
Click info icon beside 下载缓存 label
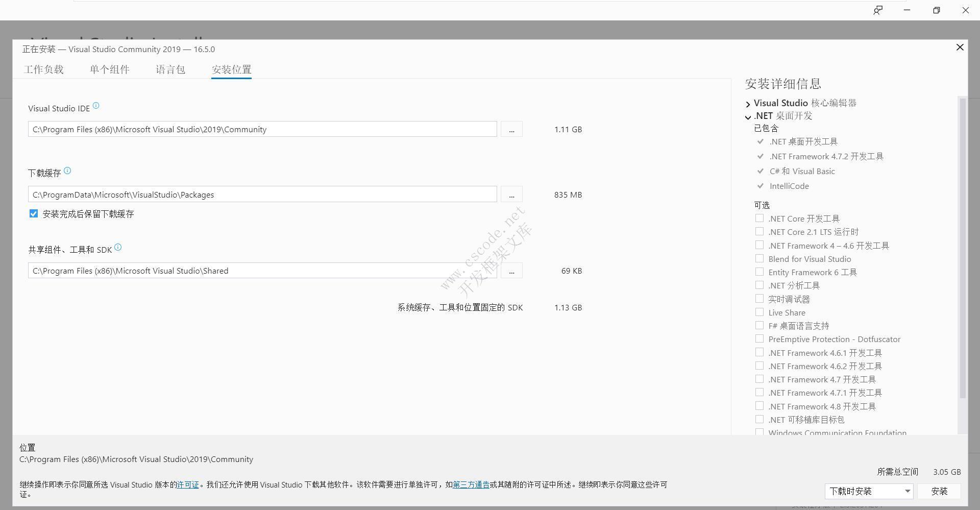click(x=67, y=171)
